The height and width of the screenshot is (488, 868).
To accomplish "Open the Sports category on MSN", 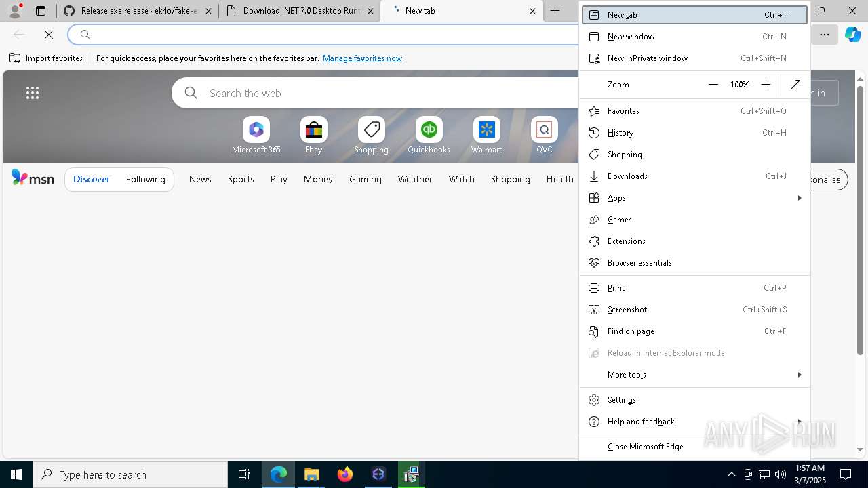I will (241, 180).
